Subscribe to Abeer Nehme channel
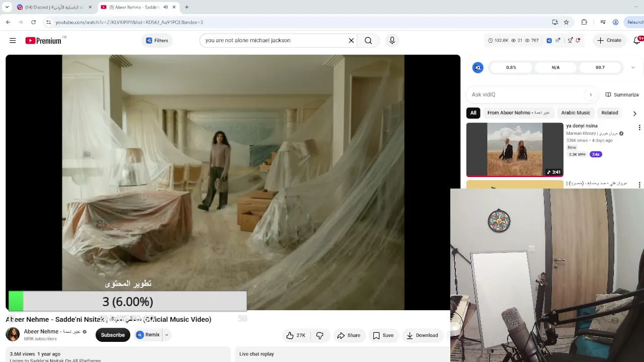644x362 pixels. [113, 335]
